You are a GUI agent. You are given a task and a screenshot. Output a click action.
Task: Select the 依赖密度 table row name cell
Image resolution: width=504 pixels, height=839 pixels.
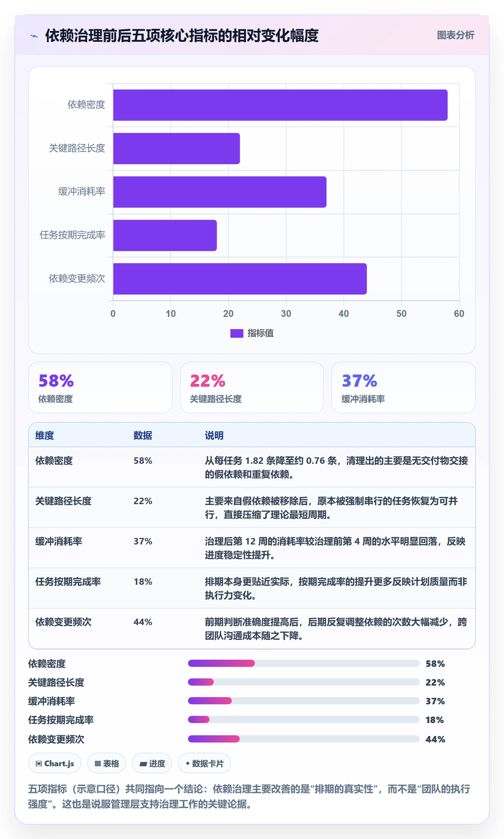[x=54, y=461]
